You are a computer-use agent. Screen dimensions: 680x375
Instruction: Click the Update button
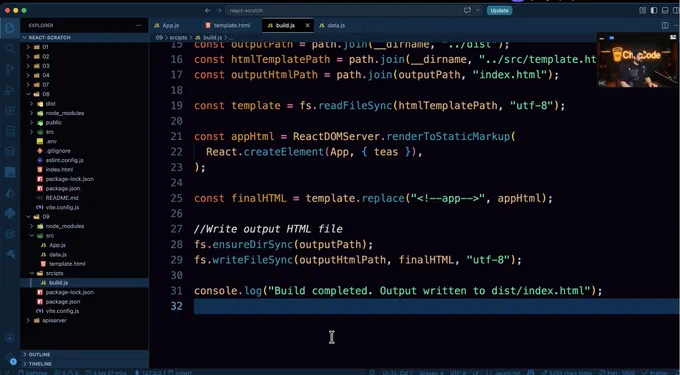pos(499,10)
